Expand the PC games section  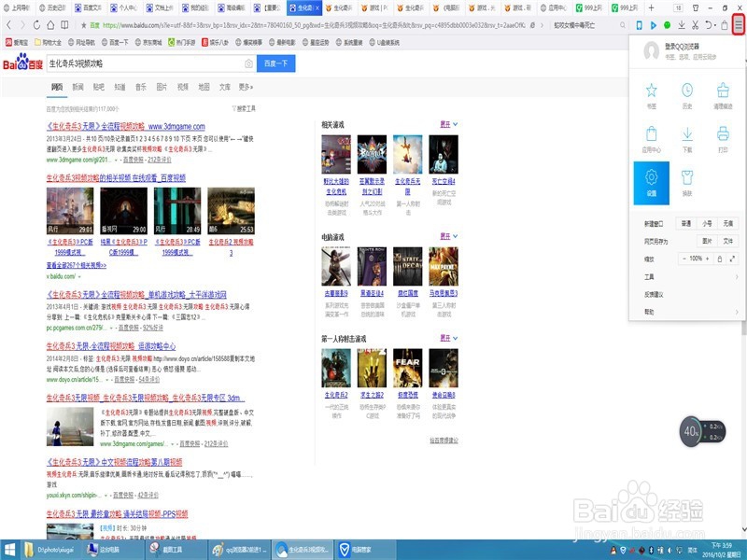point(449,236)
